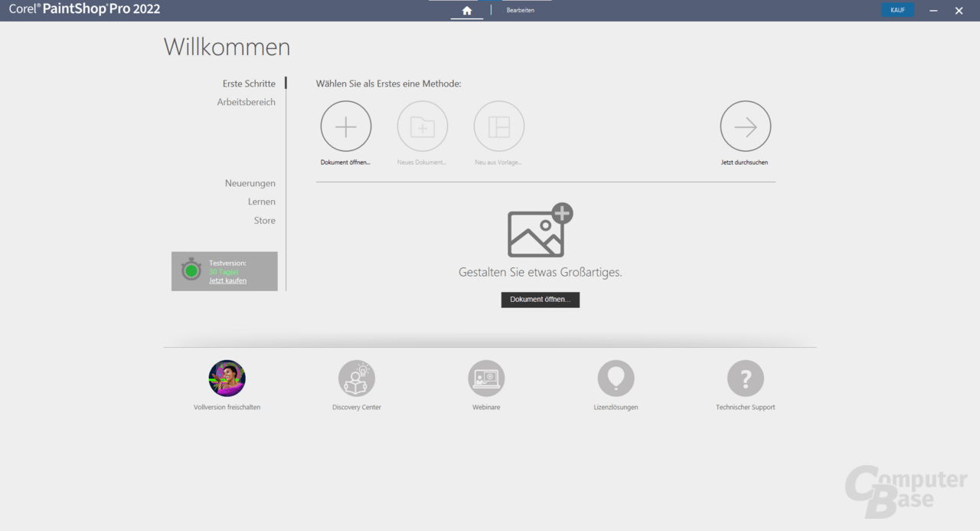Open Jetzt durchsuchen via the arrow icon
980x531 pixels.
coord(745,125)
